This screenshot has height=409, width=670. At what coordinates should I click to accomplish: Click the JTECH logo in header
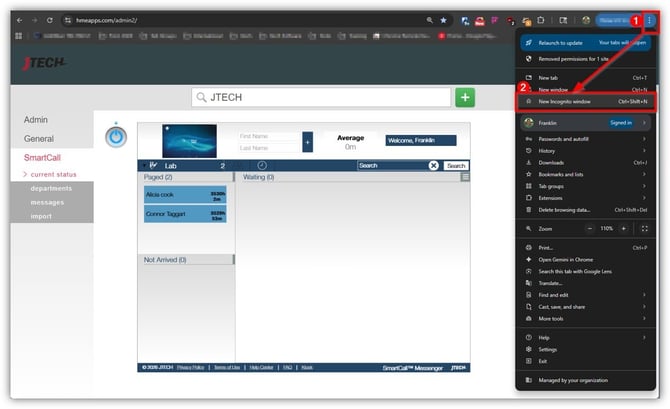tap(44, 63)
